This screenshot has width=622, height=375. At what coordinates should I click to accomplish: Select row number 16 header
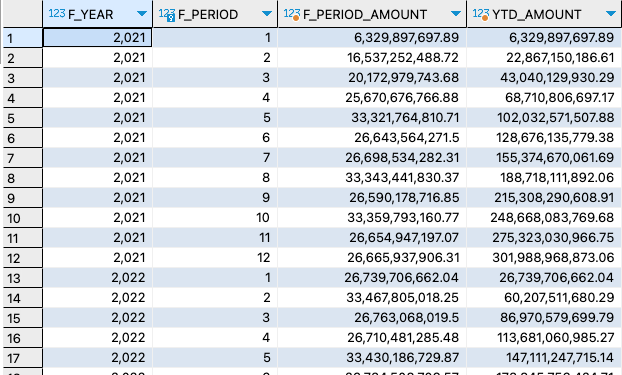(x=23, y=338)
